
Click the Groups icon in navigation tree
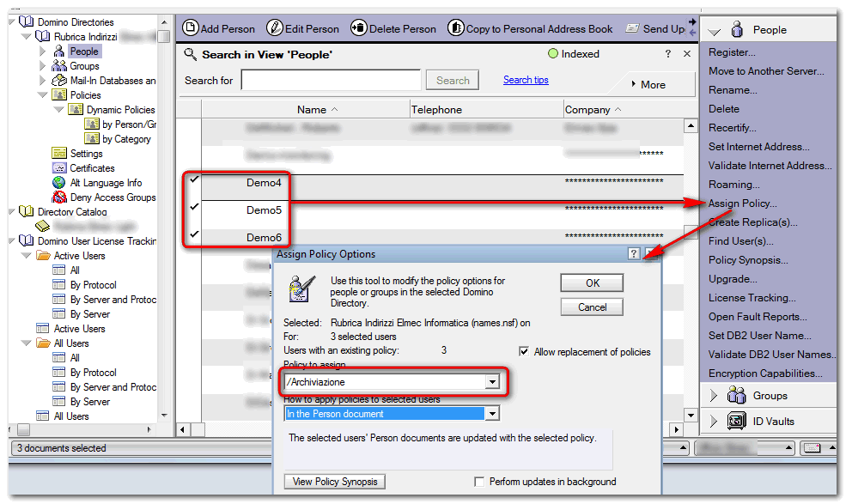[58, 66]
